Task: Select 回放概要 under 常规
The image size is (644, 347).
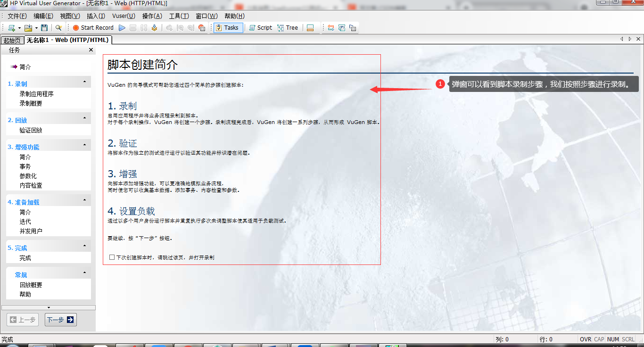Action: coord(31,285)
